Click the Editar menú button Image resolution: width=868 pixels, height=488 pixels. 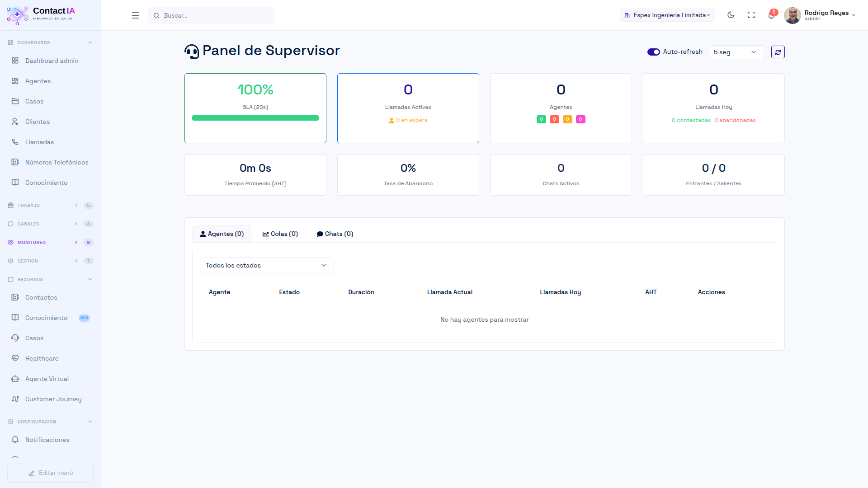(x=50, y=473)
